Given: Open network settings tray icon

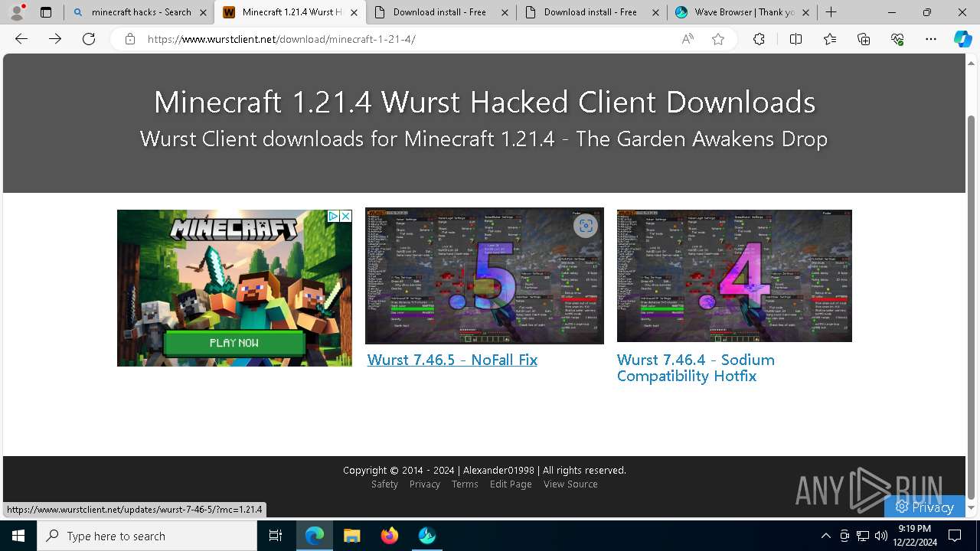Looking at the screenshot, I should pyautogui.click(x=863, y=536).
